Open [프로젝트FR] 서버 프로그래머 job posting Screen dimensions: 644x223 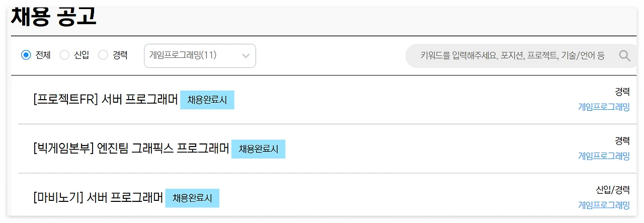[106, 100]
